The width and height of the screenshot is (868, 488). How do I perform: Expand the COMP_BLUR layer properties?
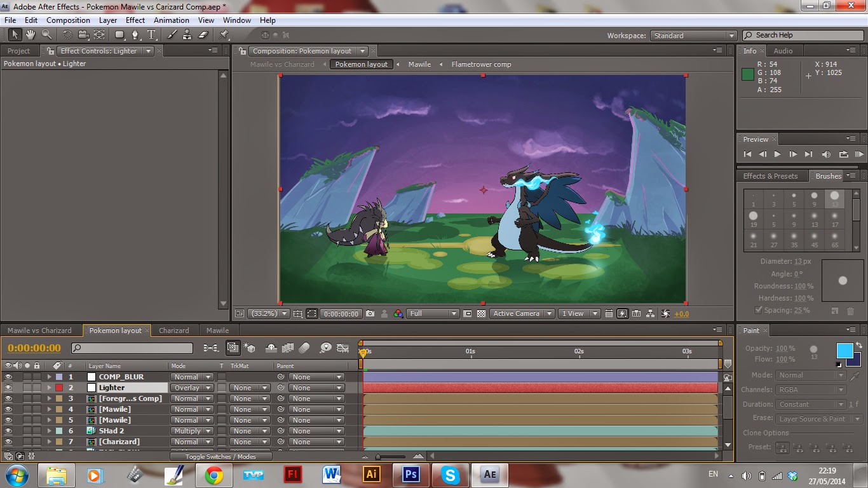(x=49, y=377)
